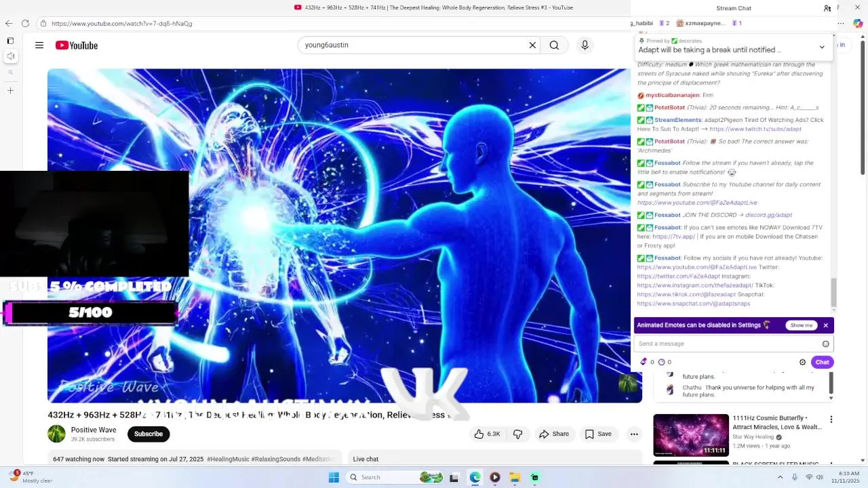Open the Live chat header below video
Image resolution: width=868 pixels, height=488 pixels.
pos(366,459)
